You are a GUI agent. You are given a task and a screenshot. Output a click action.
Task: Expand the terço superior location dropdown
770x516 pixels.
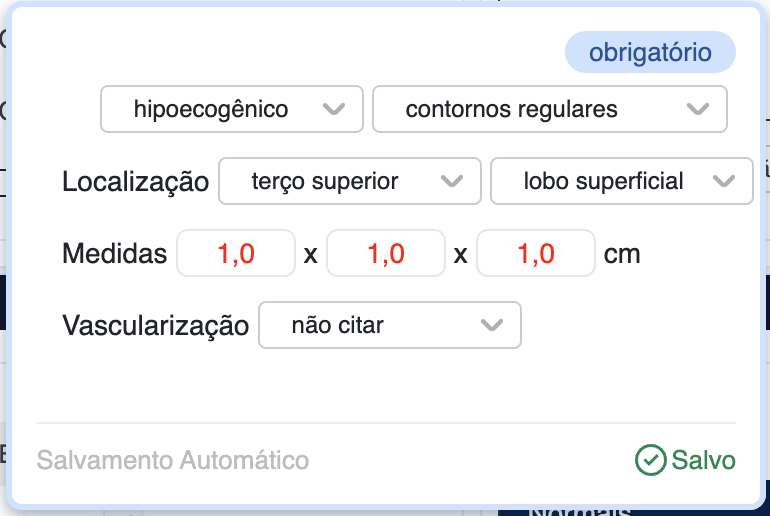pyautogui.click(x=349, y=182)
